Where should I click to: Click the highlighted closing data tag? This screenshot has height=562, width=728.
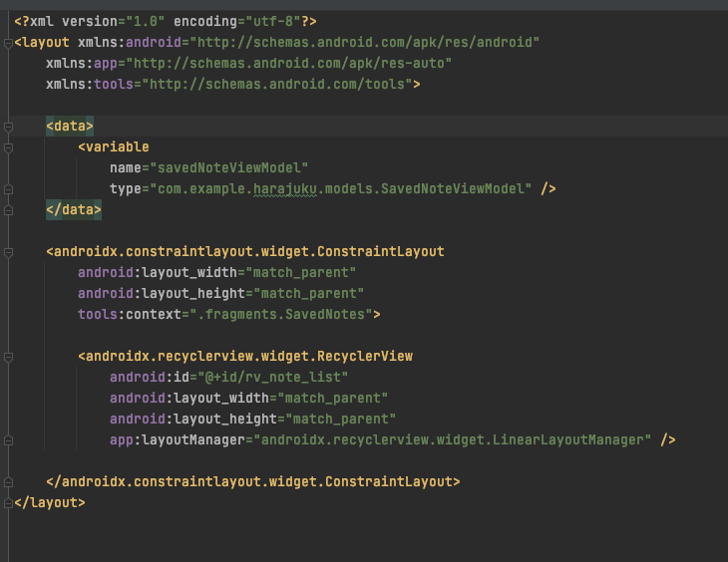[x=74, y=210]
